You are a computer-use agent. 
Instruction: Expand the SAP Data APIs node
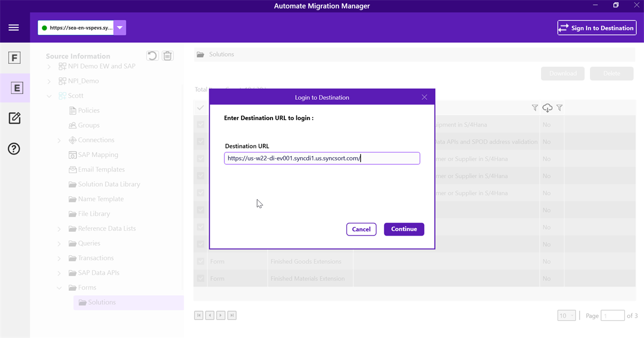[59, 273]
